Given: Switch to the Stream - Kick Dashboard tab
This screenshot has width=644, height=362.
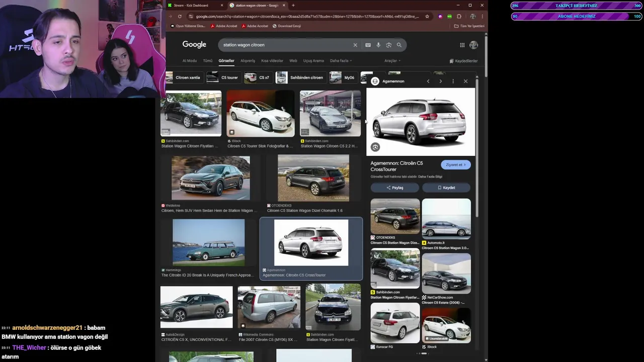Looking at the screenshot, I should click(x=195, y=5).
